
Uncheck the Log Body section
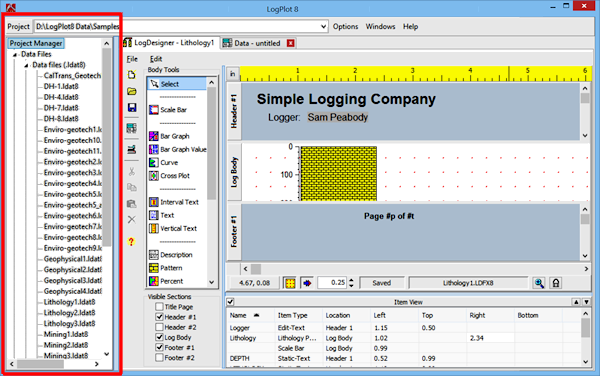click(x=160, y=337)
